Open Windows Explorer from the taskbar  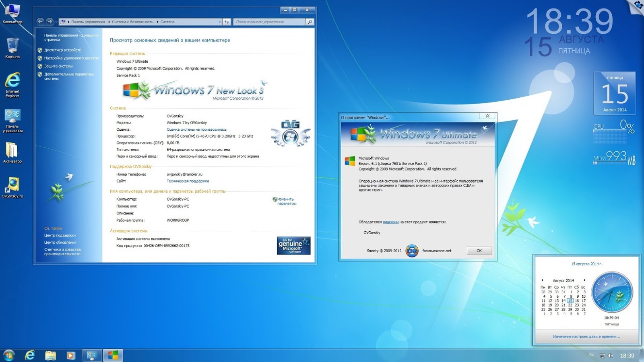coord(50,356)
